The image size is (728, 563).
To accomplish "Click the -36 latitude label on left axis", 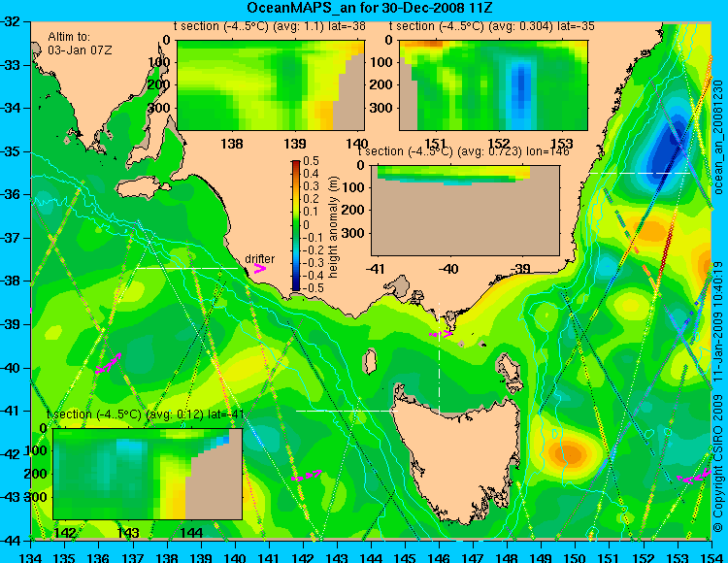I will pos(11,194).
